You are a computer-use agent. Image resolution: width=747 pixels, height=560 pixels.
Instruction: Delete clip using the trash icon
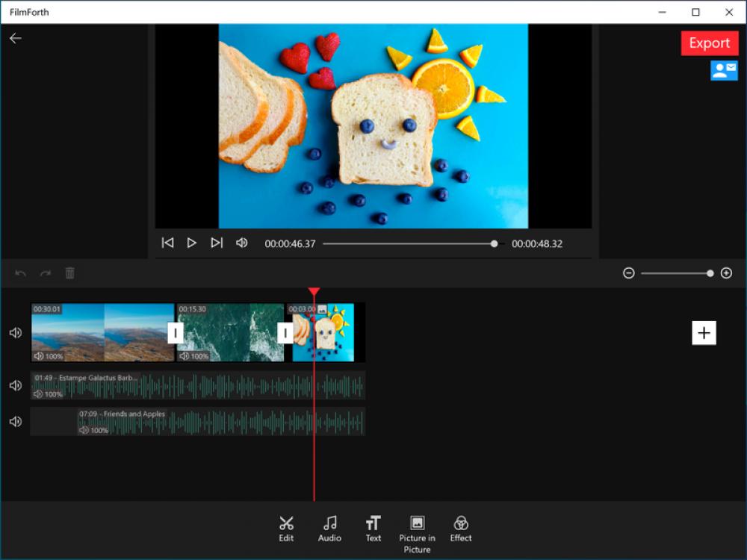click(x=69, y=273)
